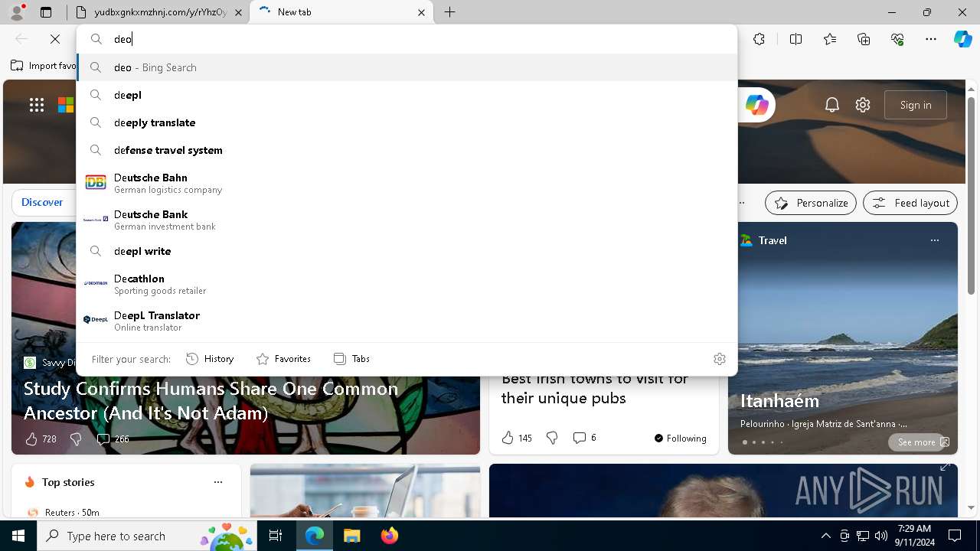This screenshot has width=980, height=551.
Task: Open Task View on taskbar
Action: coord(276,536)
